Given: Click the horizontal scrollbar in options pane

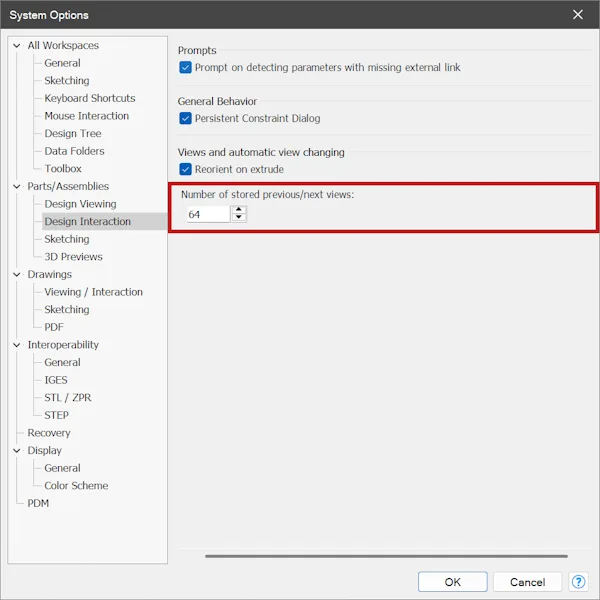Looking at the screenshot, I should point(386,556).
